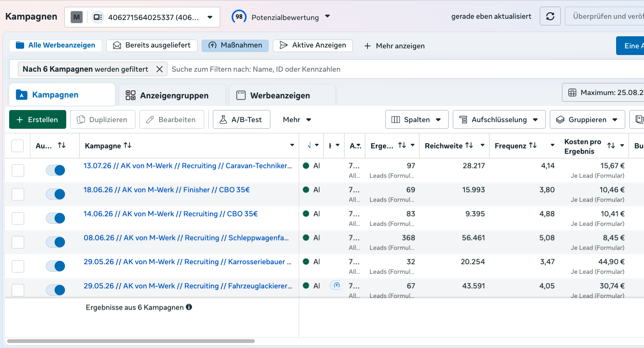Open the Mehr dropdown menu
Image resolution: width=644 pixels, height=348 pixels.
pos(297,120)
